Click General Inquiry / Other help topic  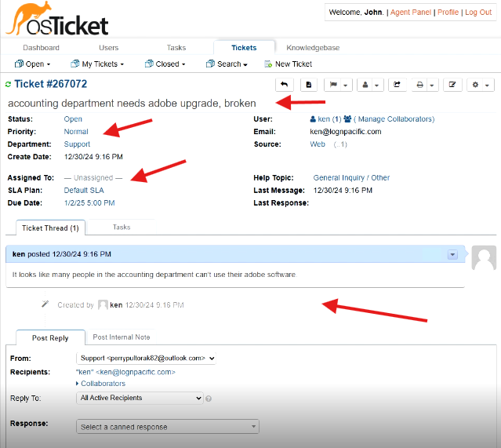pos(351,177)
